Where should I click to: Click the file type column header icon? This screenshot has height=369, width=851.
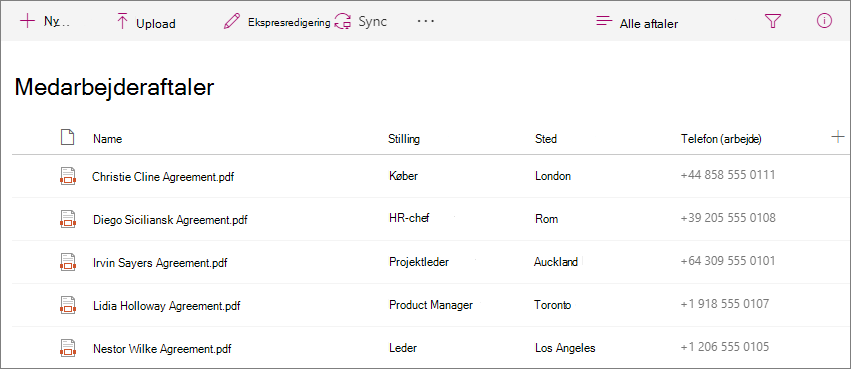tap(67, 138)
